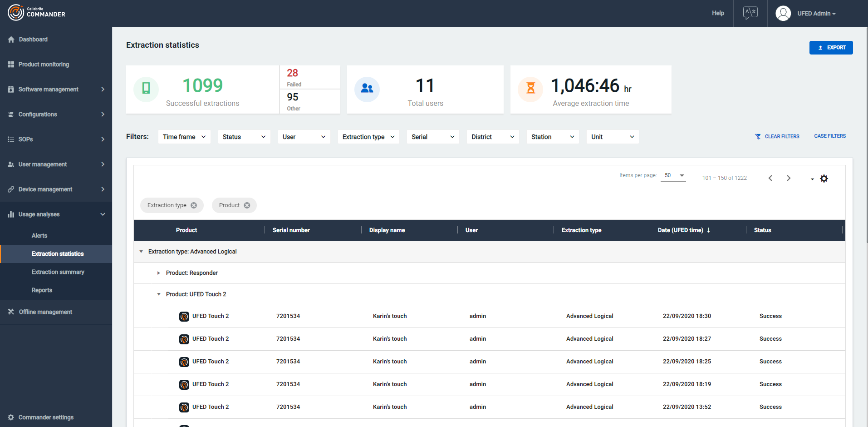This screenshot has width=868, height=427.
Task: Collapse Product: UFED Touch 2 group
Action: click(158, 294)
